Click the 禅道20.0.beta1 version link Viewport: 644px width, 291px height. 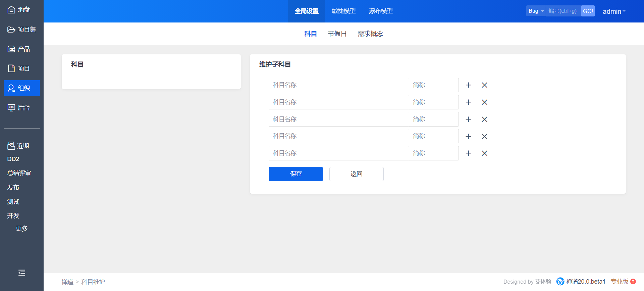(x=586, y=282)
